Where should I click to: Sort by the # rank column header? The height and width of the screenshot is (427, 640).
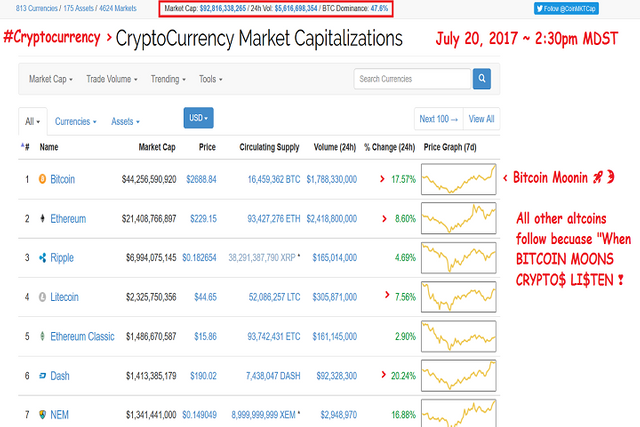click(x=25, y=147)
